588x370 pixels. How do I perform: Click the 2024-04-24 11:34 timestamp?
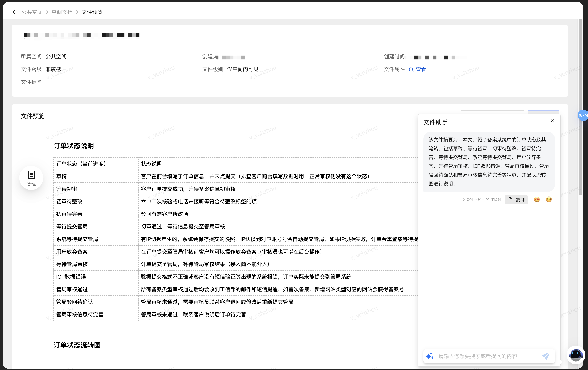tap(482, 199)
